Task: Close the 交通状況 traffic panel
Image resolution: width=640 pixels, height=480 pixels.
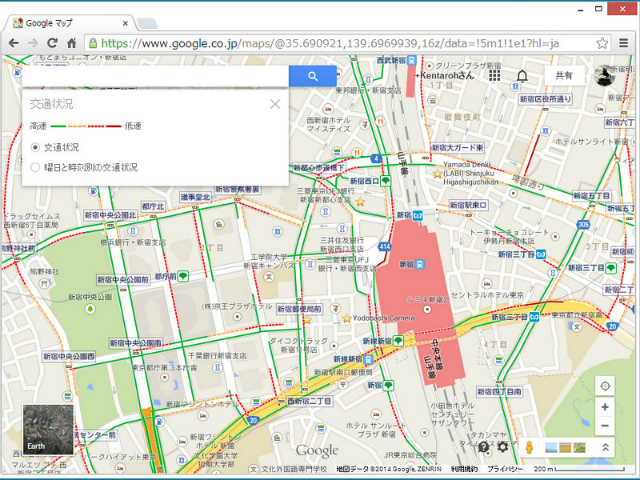Action: pos(275,104)
